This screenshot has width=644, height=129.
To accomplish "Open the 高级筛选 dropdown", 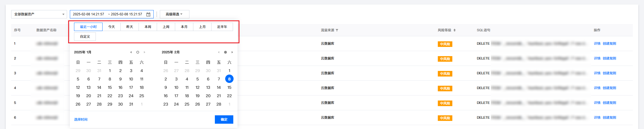I will pos(174,14).
